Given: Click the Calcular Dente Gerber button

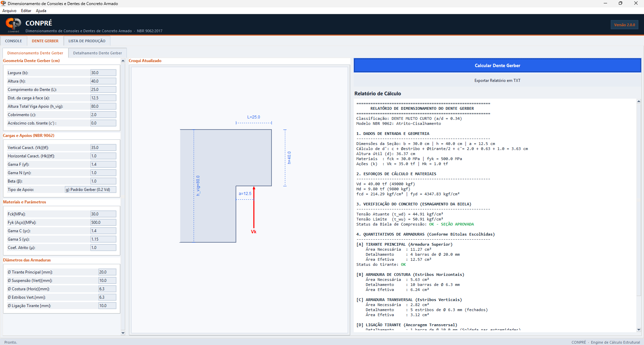Looking at the screenshot, I should [x=497, y=65].
